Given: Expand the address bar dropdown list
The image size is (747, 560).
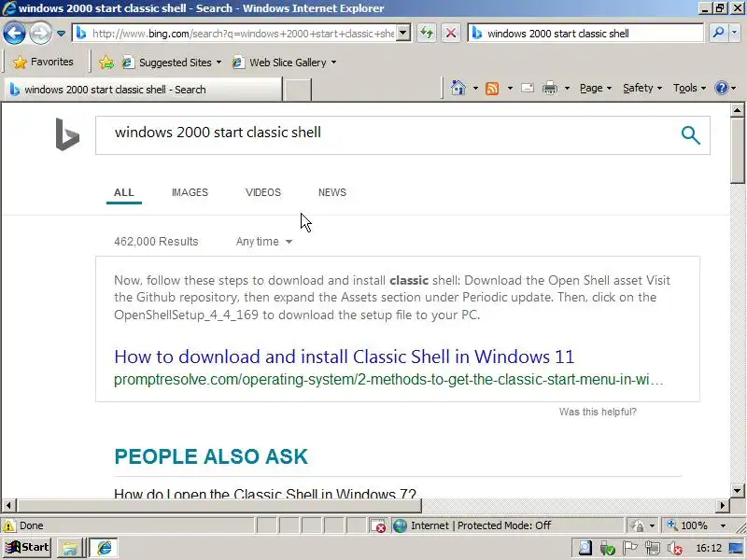Looking at the screenshot, I should (x=403, y=34).
